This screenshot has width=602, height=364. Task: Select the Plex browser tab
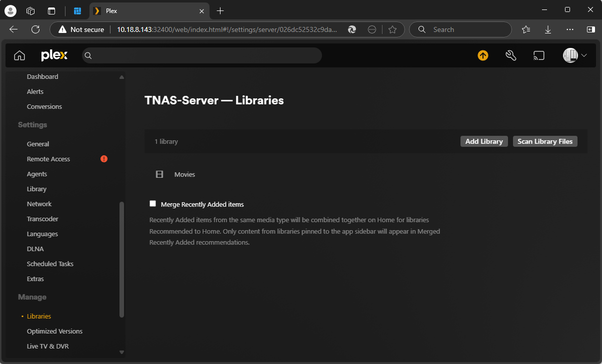[149, 10]
